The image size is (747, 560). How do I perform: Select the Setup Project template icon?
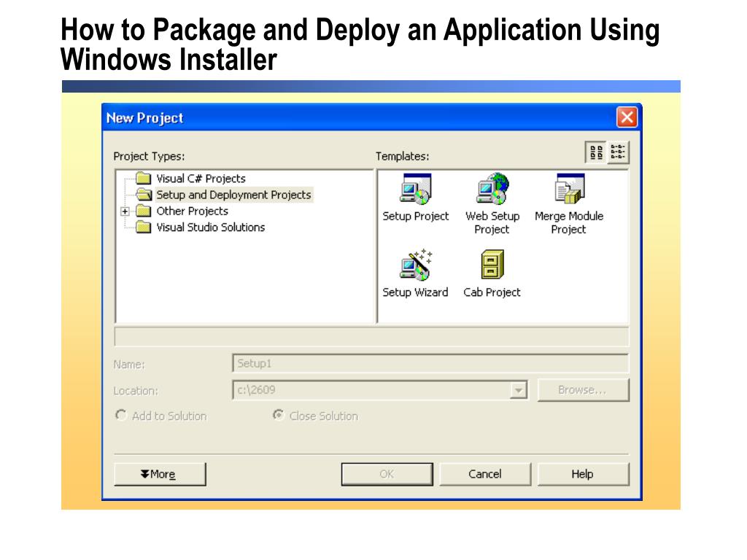coord(416,189)
